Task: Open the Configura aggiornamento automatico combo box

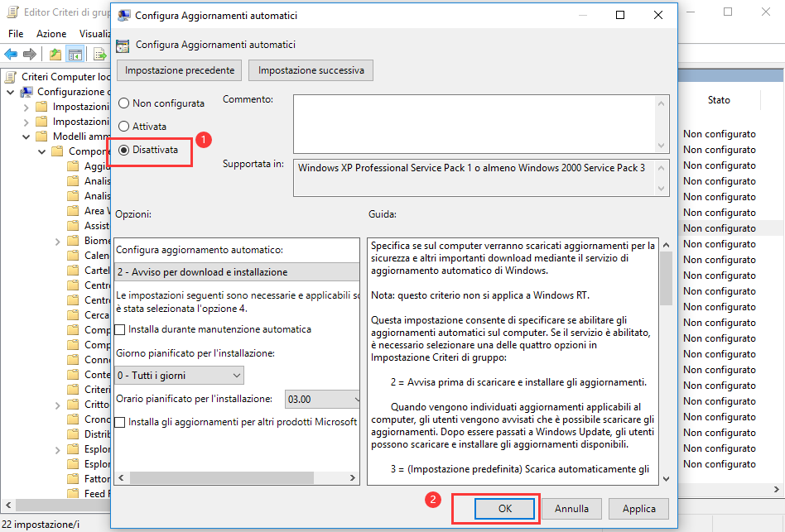Action: [237, 272]
